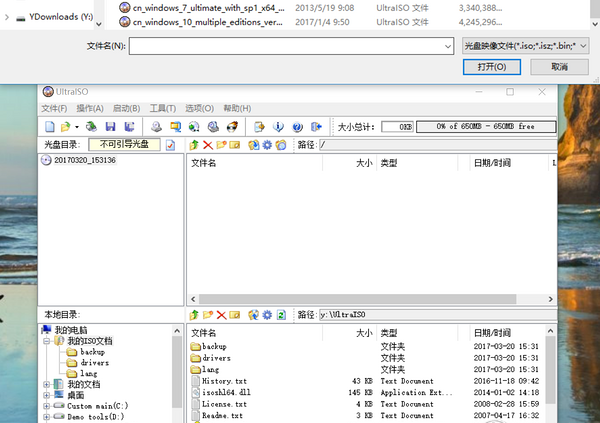Click the 不可引导光盘 boot status field

pos(124,145)
